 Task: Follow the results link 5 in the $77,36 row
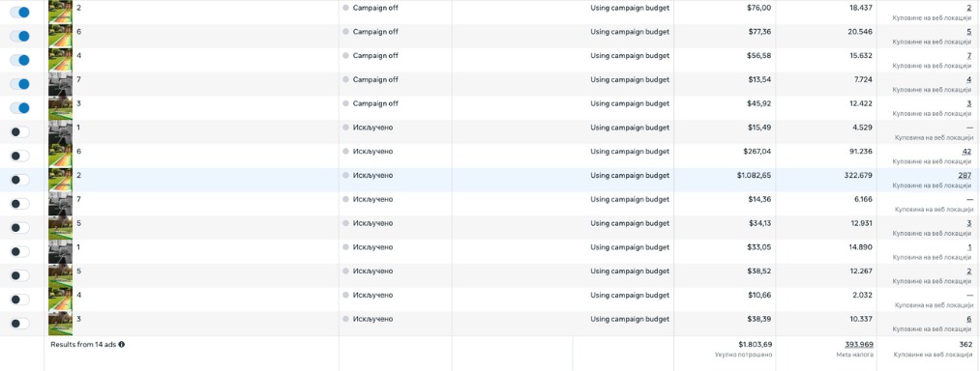tap(969, 32)
